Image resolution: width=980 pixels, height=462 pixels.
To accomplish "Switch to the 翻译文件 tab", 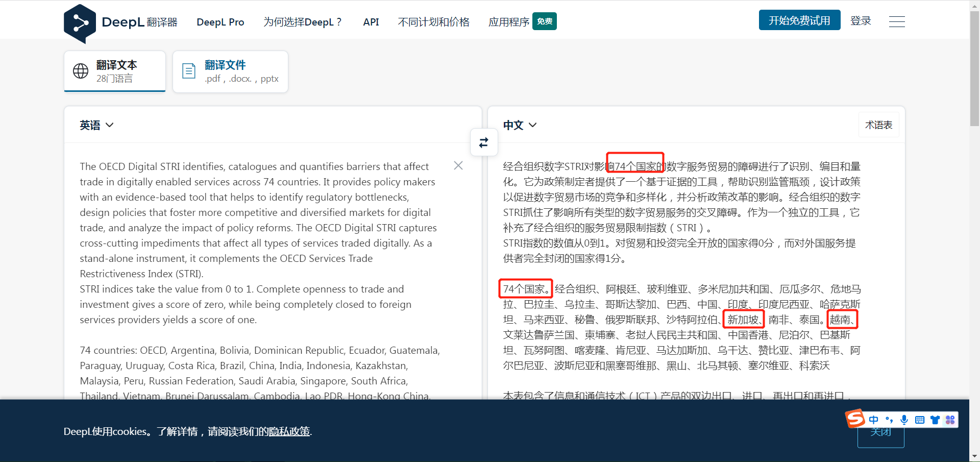I will tap(230, 71).
